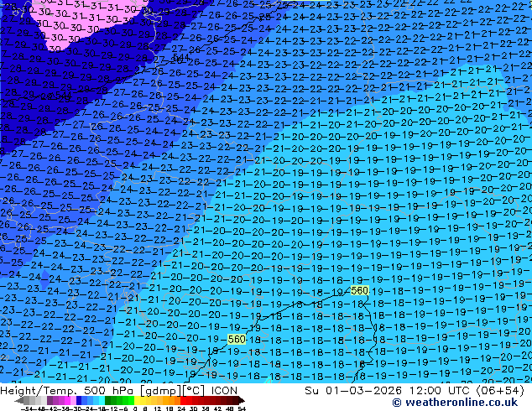This screenshot has height=411, width=532.
Task: Click the "[°C]" unit label in title
Action: pyautogui.click(x=194, y=391)
